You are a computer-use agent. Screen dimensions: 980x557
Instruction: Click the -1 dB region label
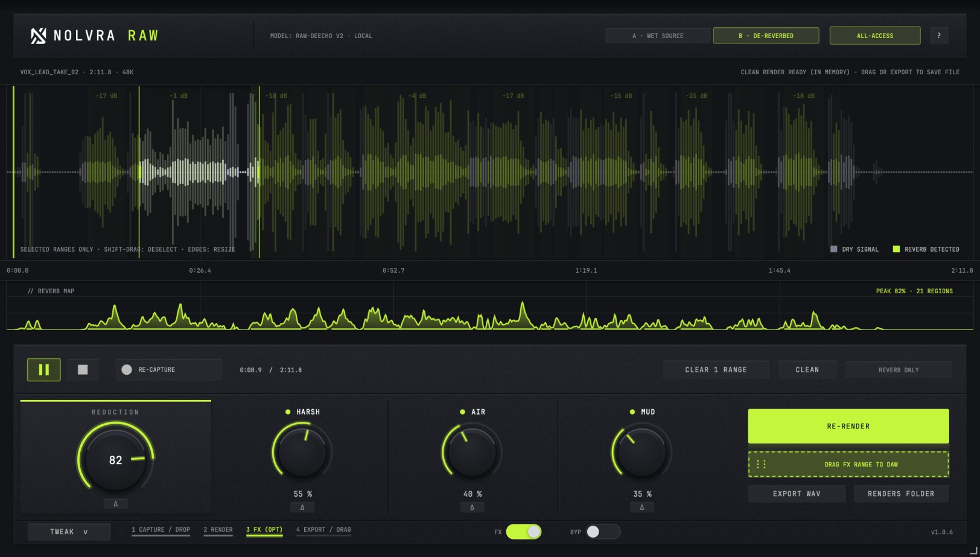click(x=179, y=96)
